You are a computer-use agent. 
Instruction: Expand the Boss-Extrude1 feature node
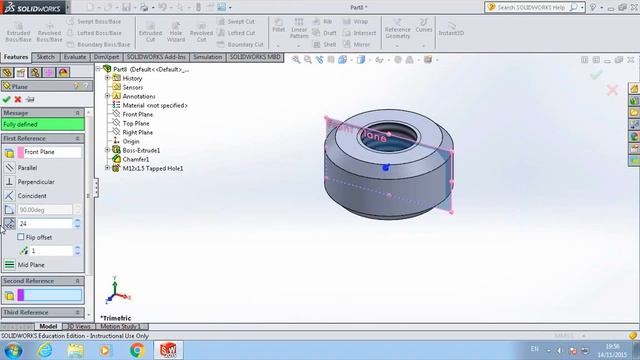107,150
